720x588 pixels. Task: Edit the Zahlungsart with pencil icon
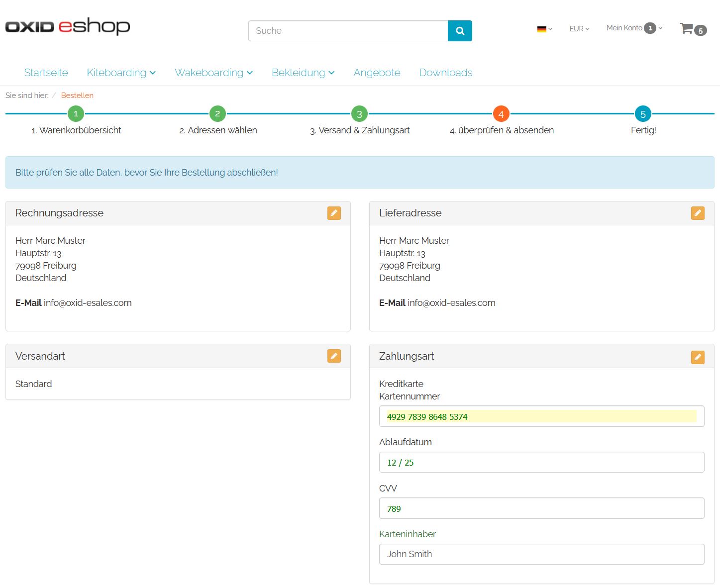pos(698,357)
